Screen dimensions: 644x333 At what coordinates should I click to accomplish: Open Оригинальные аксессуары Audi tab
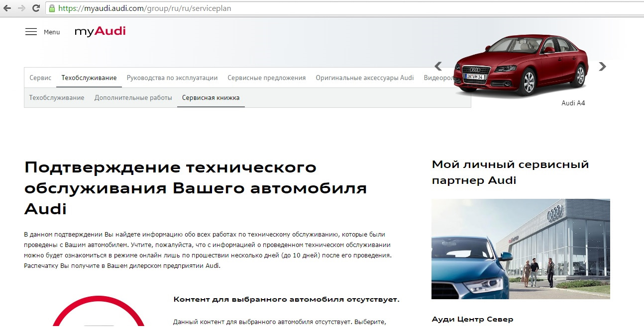tap(365, 78)
